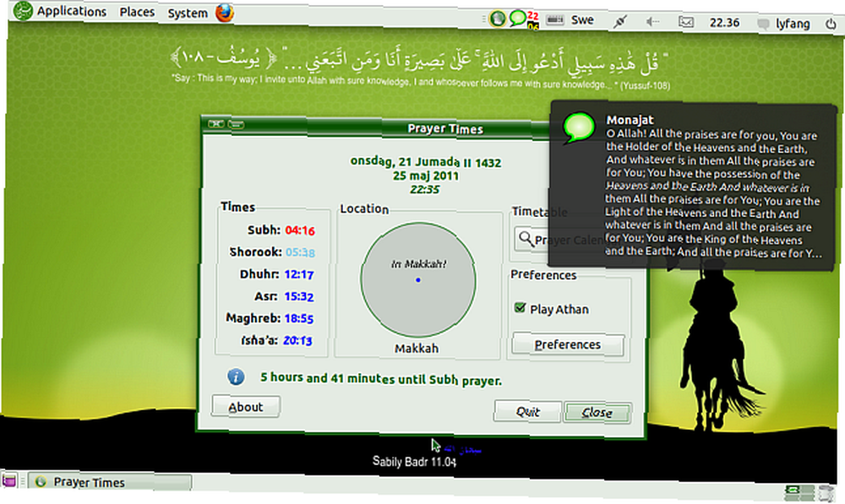Screen dimensions: 845x504
Task: Open the Places menu
Action: pos(137,12)
